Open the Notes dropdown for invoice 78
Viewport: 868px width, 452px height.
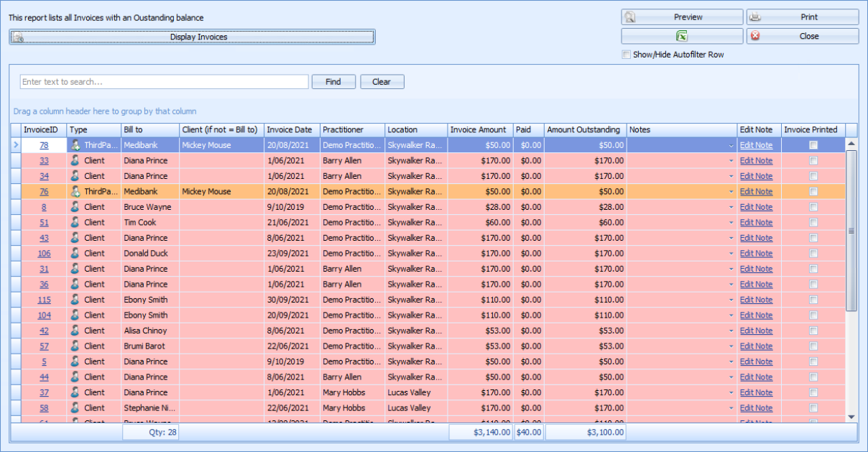click(731, 145)
